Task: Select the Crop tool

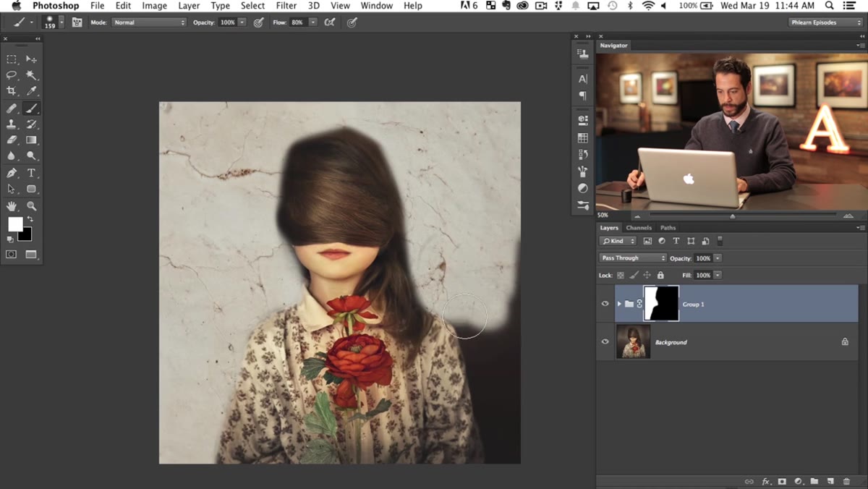Action: tap(12, 91)
